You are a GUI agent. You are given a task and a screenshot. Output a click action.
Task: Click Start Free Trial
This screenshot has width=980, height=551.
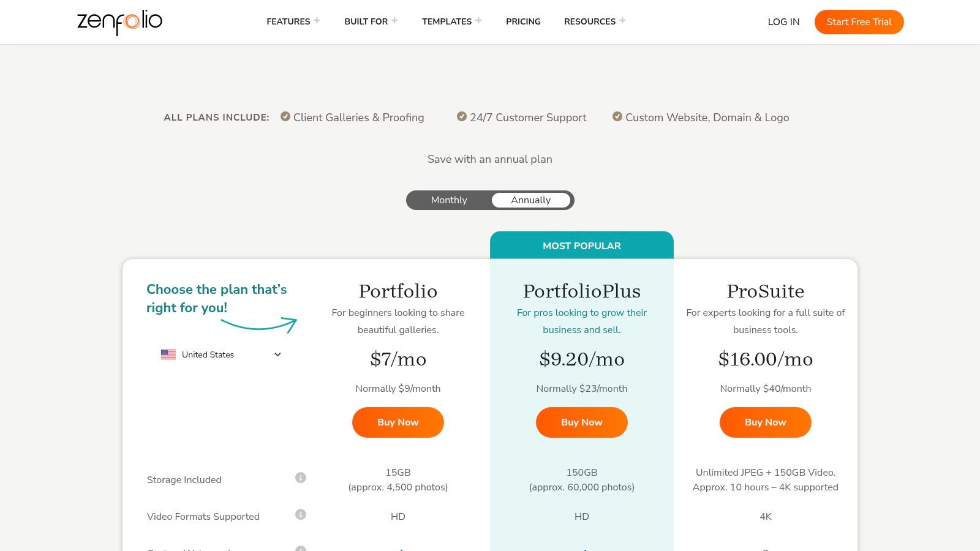pyautogui.click(x=859, y=21)
